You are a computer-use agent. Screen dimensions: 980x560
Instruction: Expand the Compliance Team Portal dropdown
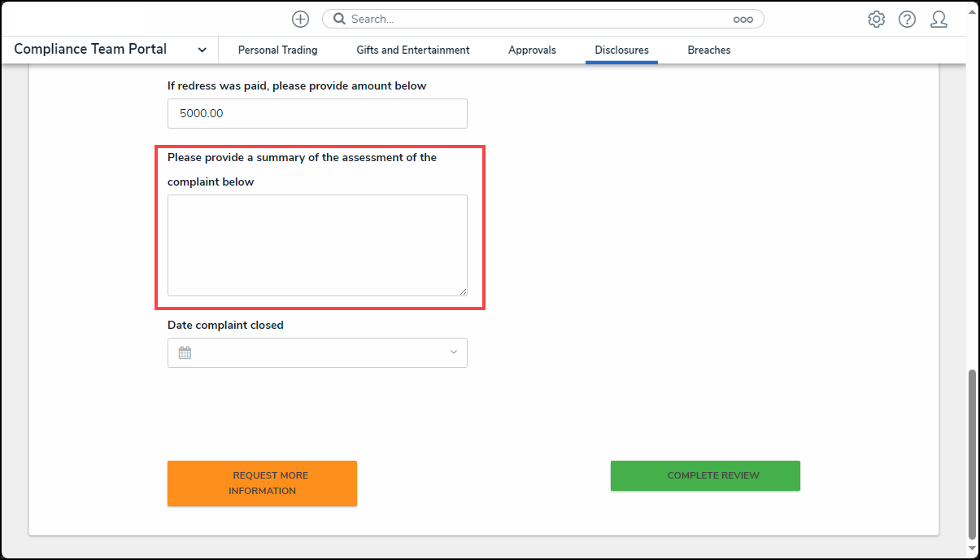(202, 50)
